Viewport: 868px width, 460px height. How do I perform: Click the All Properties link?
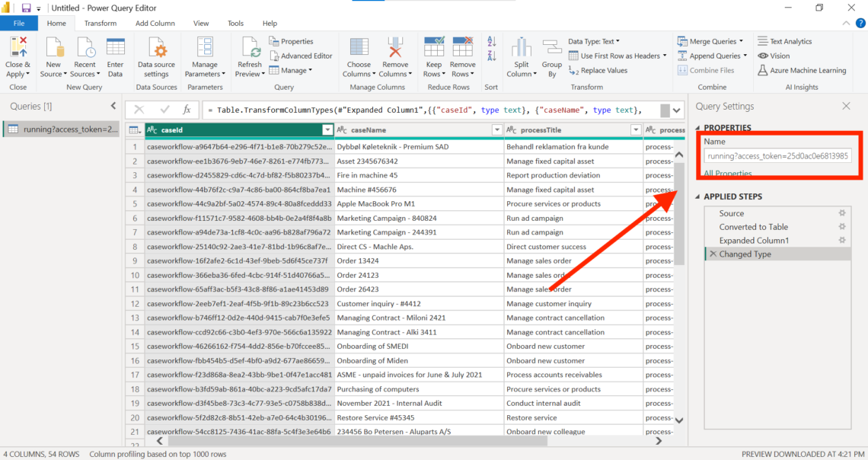point(727,174)
